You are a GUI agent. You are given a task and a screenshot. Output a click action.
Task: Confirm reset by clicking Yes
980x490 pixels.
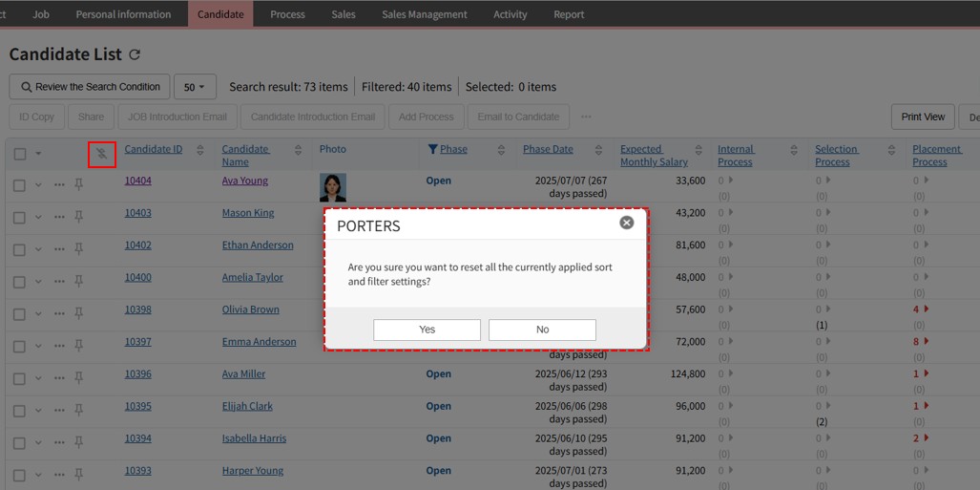pos(427,330)
